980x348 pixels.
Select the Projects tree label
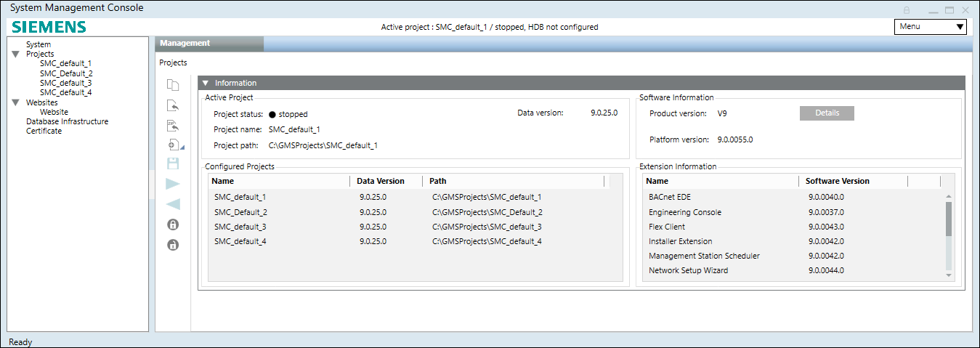pos(40,54)
